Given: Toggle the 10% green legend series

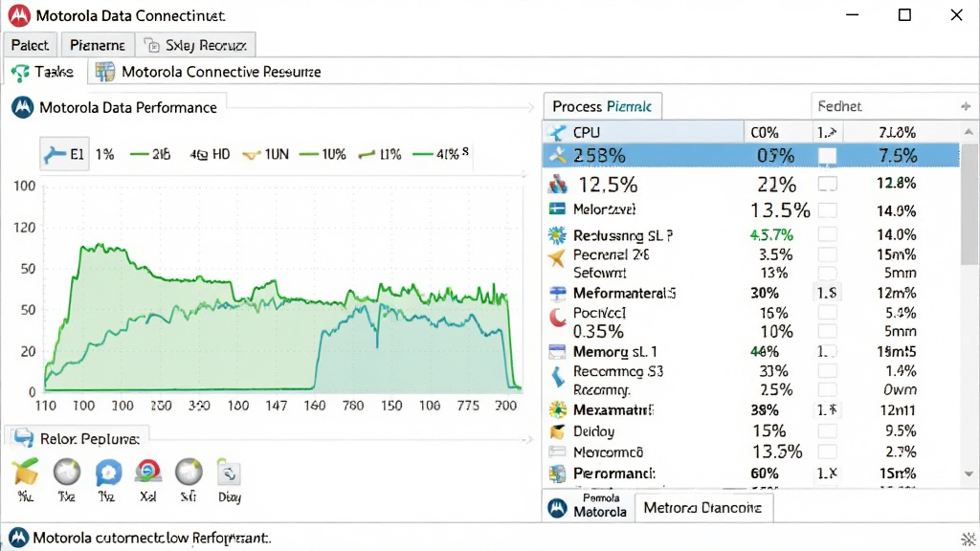Looking at the screenshot, I should click(x=323, y=154).
